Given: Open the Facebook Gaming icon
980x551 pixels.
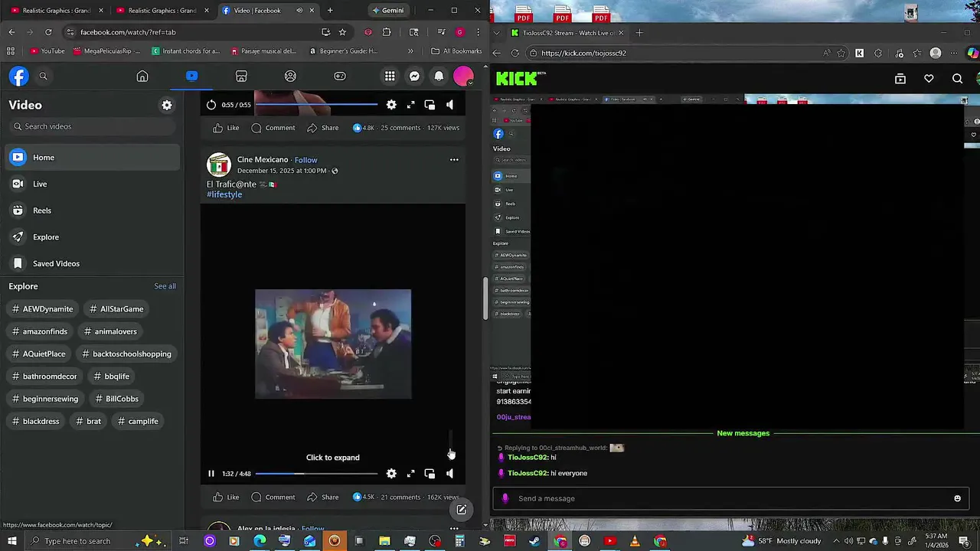Looking at the screenshot, I should pos(340,76).
